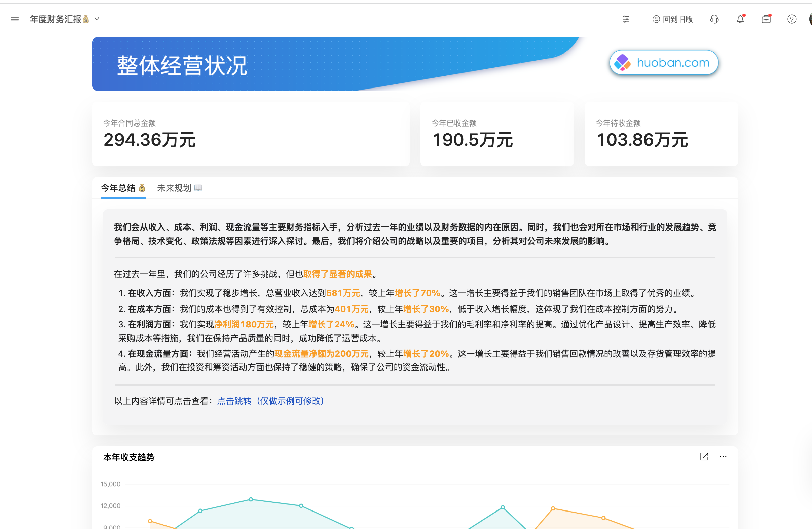This screenshot has width=812, height=529.
Task: Click the 103.86万元 pending amount card
Action: 661,134
